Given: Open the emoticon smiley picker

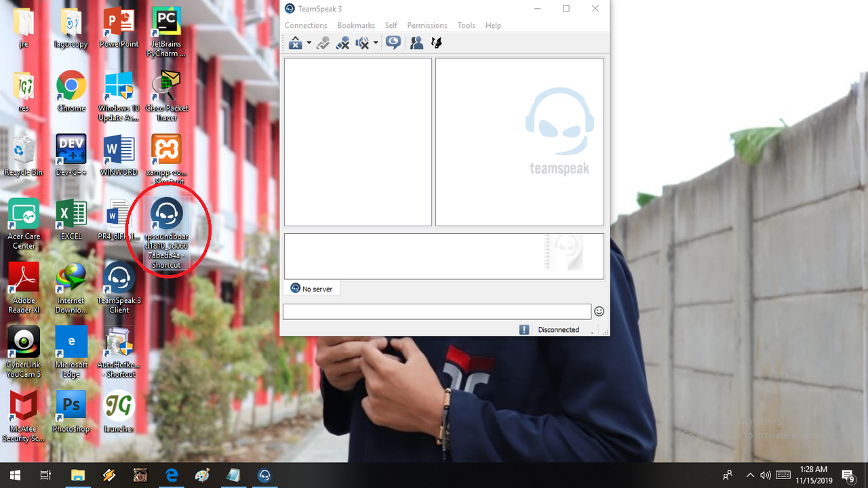Looking at the screenshot, I should (599, 311).
